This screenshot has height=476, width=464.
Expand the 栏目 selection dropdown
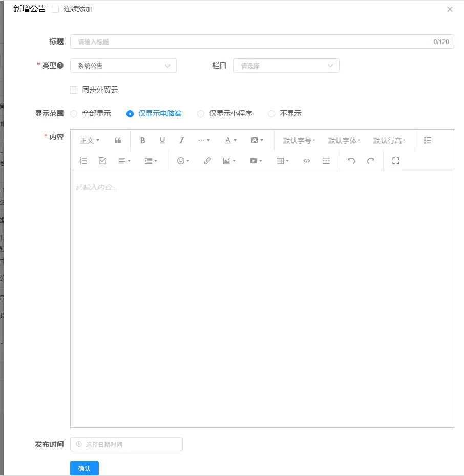click(x=286, y=66)
